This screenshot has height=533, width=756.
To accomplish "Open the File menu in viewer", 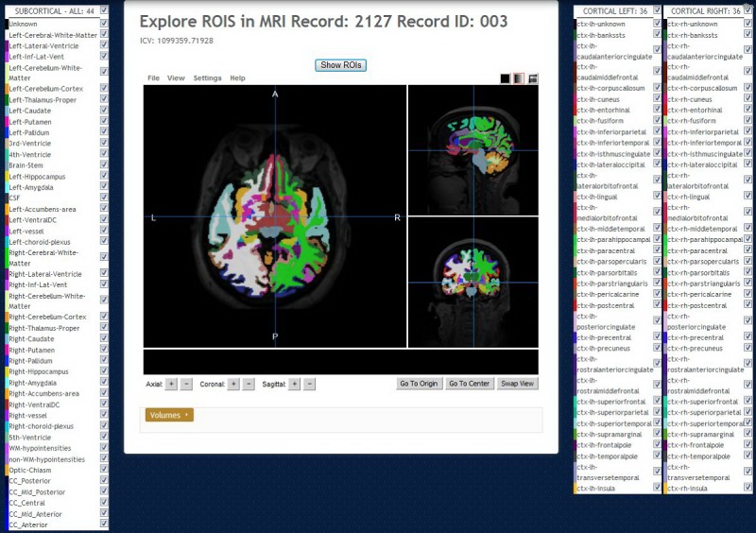I will point(153,78).
